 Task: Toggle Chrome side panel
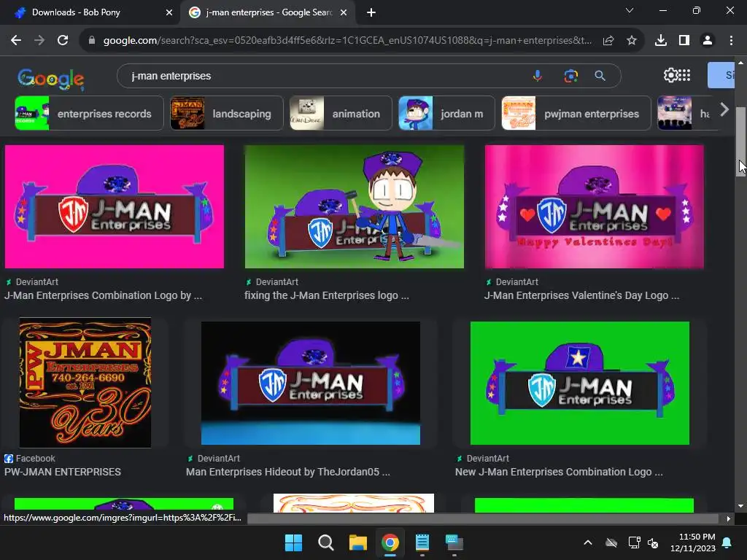684,41
